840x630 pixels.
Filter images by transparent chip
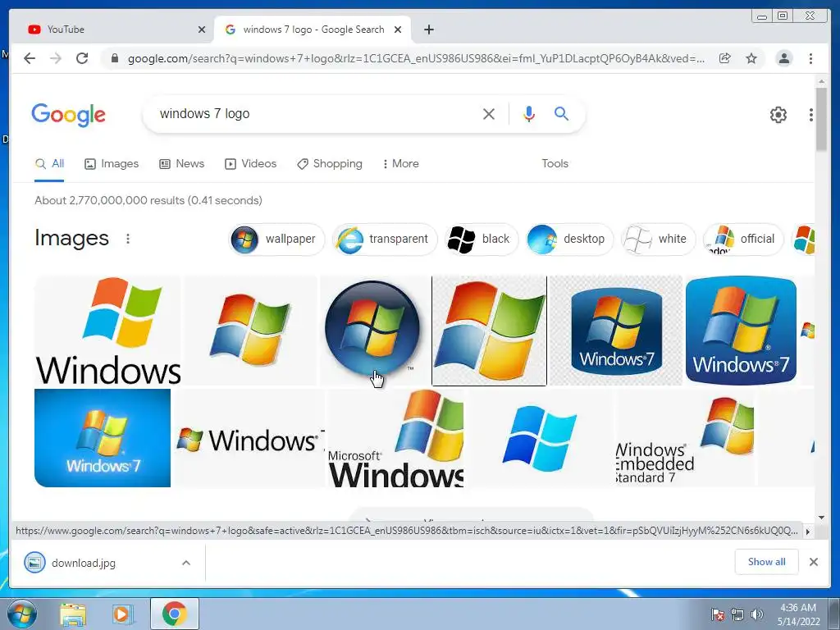pyautogui.click(x=385, y=239)
